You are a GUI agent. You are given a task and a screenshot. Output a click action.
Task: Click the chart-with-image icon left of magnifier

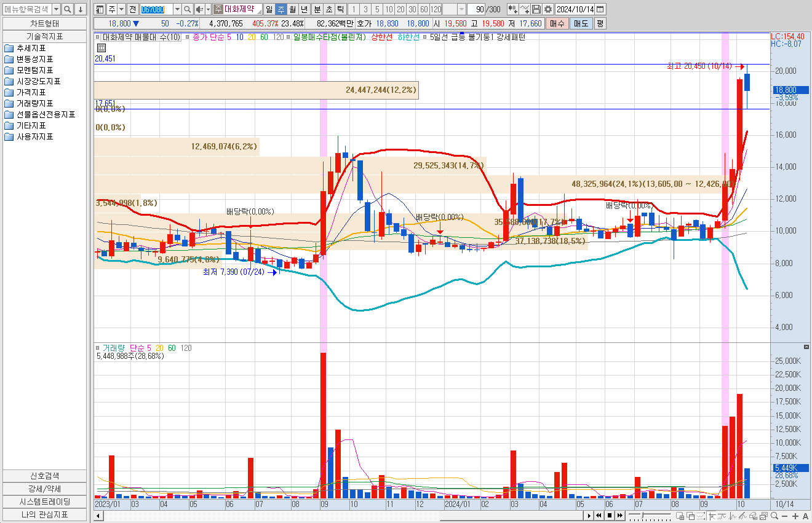(x=763, y=516)
